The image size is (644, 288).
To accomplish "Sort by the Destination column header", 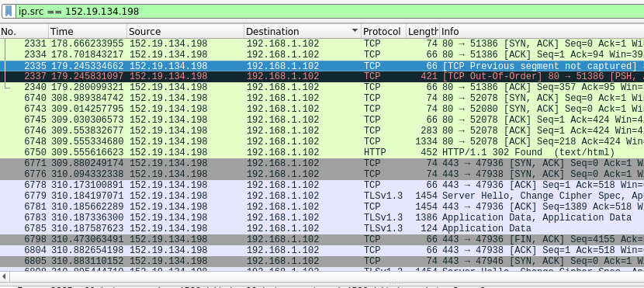I will pyautogui.click(x=303, y=32).
